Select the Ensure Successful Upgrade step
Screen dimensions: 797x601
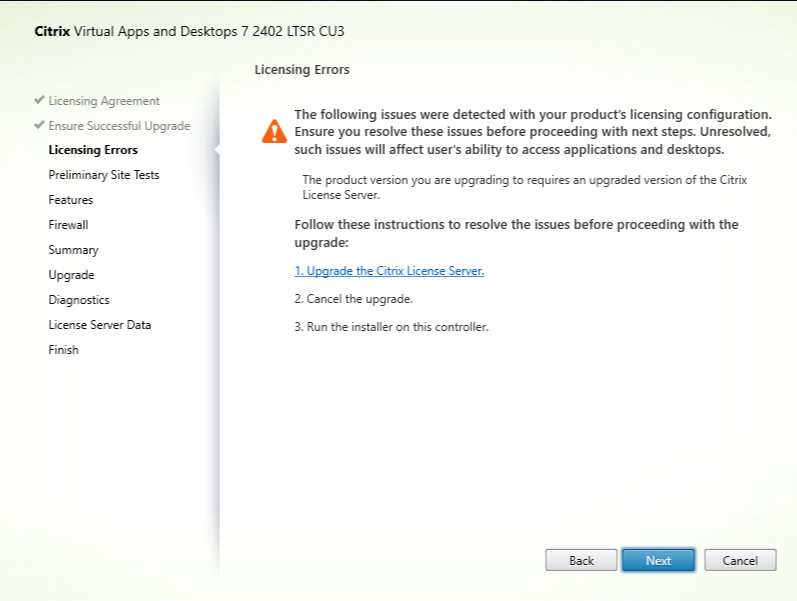[119, 126]
